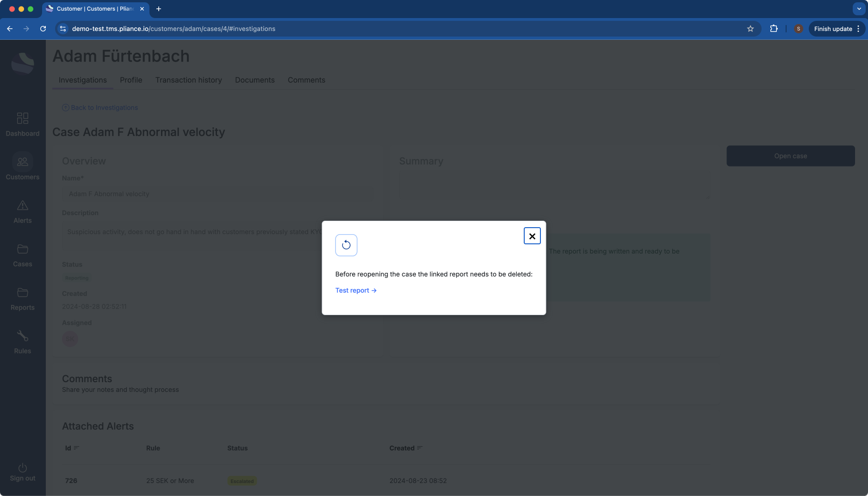Screen dimensions: 868x496
Task: Open the Documents tab
Action: 254,80
